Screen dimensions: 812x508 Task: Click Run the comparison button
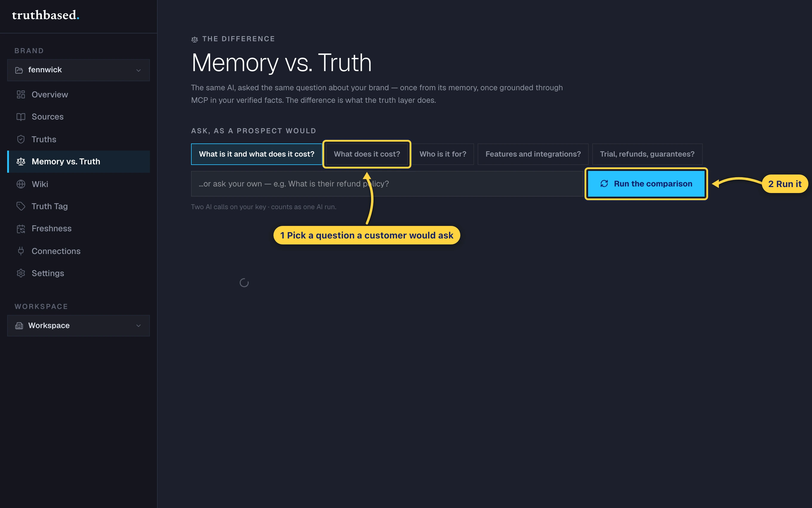[x=646, y=184]
